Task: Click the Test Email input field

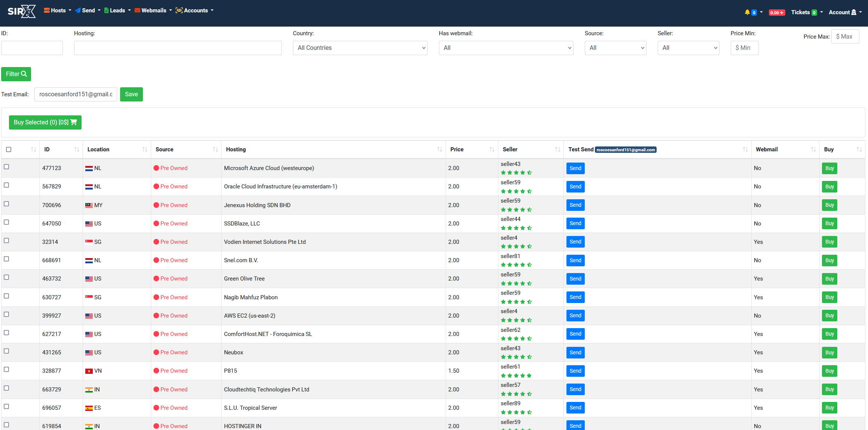Action: (x=76, y=94)
